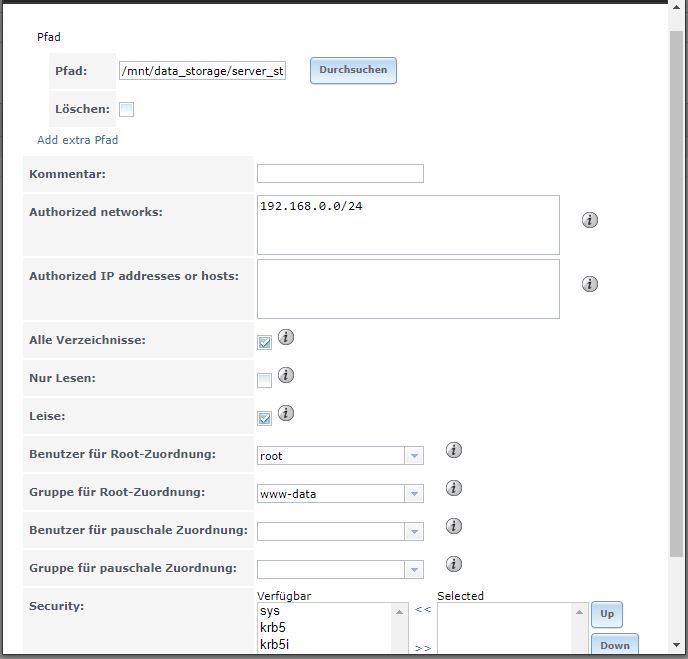This screenshot has width=688, height=659.
Task: Click scroll-up arrow in Verfügbar list
Action: tap(399, 612)
